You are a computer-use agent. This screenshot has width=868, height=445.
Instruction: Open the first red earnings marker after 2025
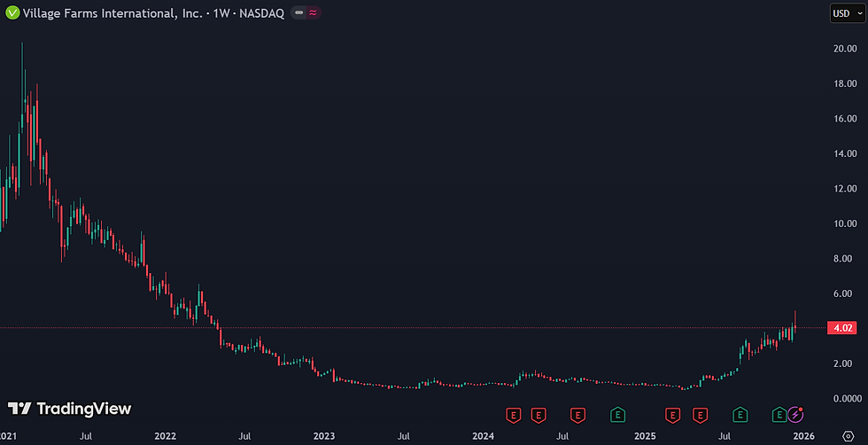672,414
